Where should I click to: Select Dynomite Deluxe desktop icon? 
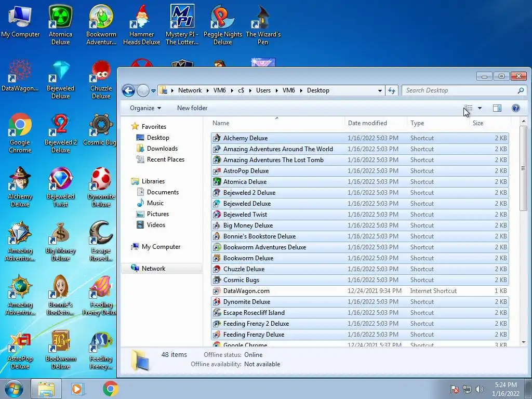tap(101, 187)
